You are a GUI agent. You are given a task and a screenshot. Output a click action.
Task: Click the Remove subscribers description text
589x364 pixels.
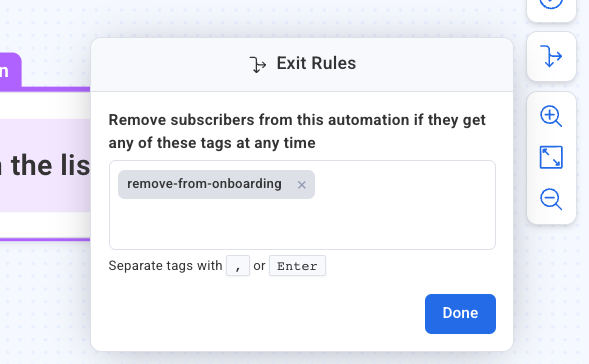click(x=297, y=131)
